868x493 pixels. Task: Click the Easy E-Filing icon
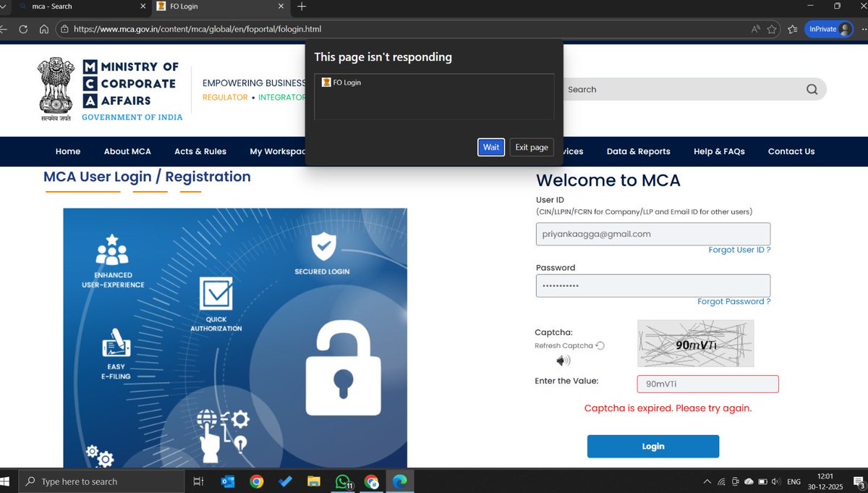pos(116,343)
